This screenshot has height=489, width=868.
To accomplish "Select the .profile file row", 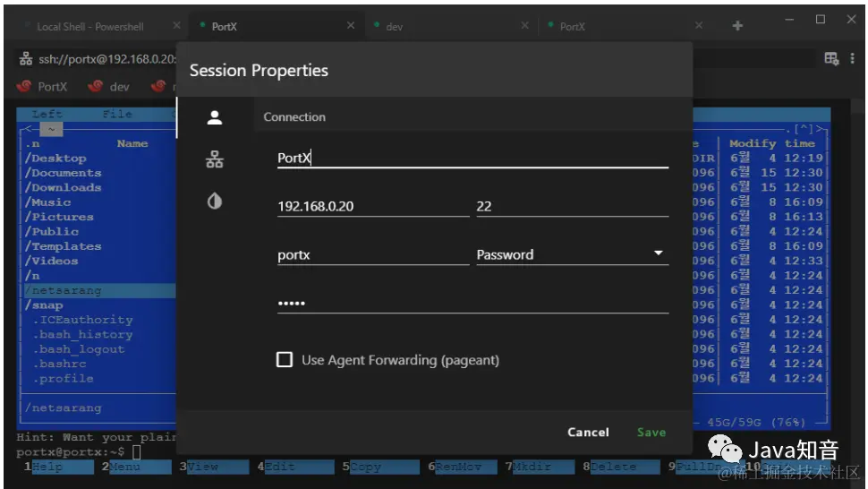I will point(99,378).
